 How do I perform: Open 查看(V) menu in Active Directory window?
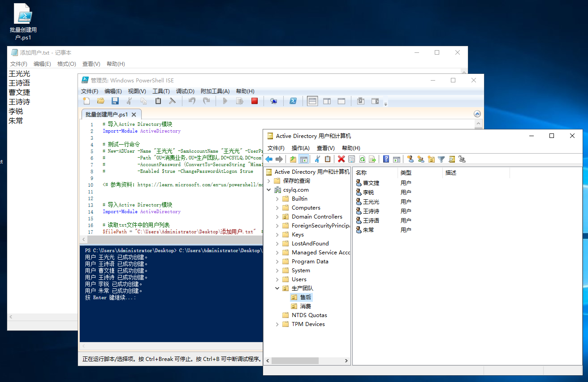point(326,148)
